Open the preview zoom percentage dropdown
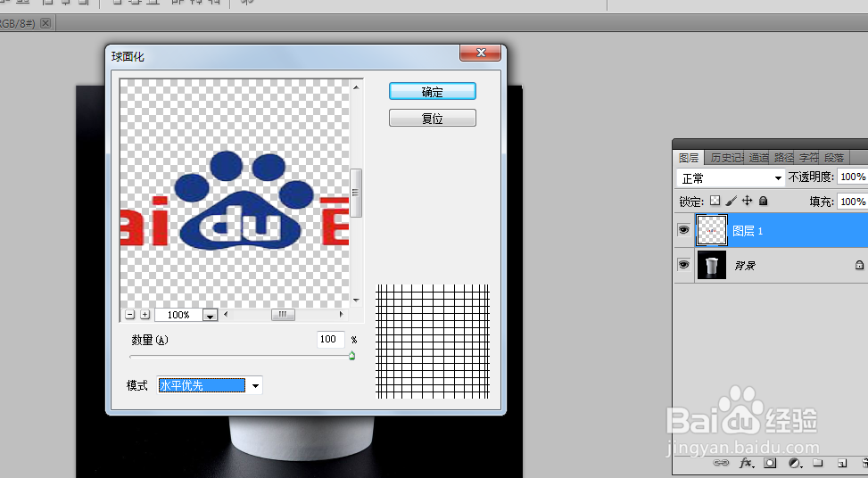This screenshot has width=868, height=478. [x=210, y=315]
